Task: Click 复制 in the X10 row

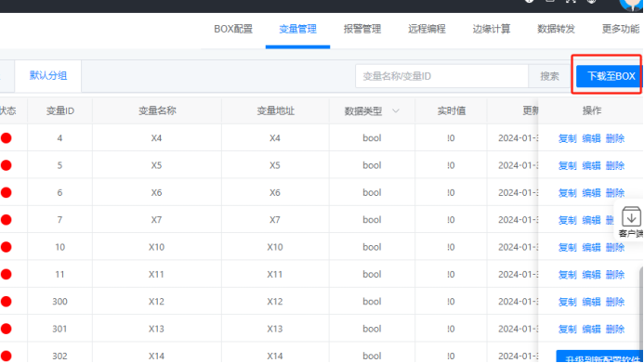Action: 567,247
